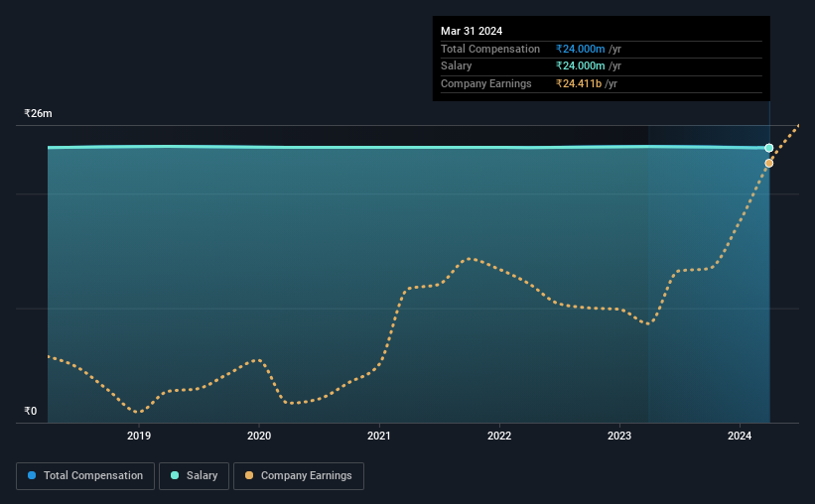Click the 2024 x-axis label
Image resolution: width=815 pixels, height=504 pixels.
point(740,436)
